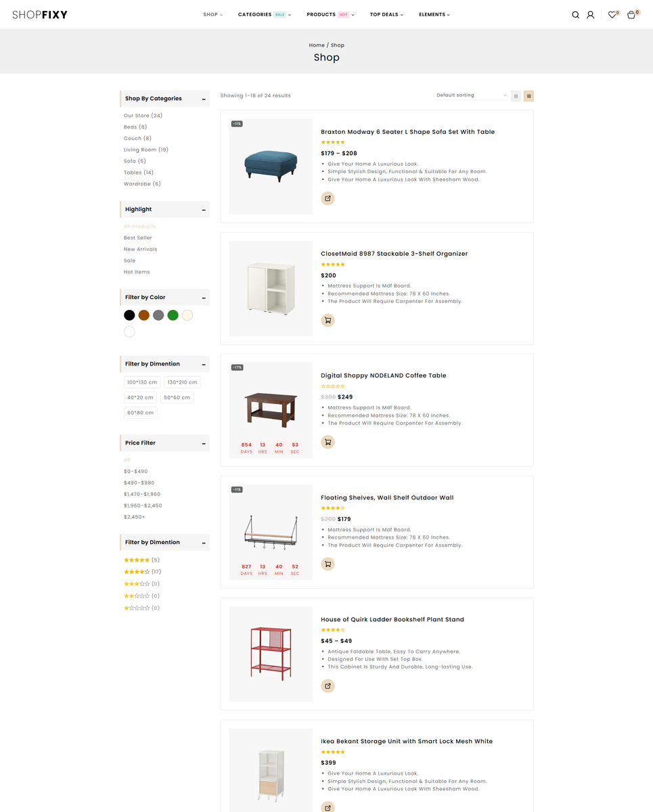The image size is (653, 812).
Task: Toggle the 50*60 cm dimension filter
Action: pyautogui.click(x=177, y=397)
